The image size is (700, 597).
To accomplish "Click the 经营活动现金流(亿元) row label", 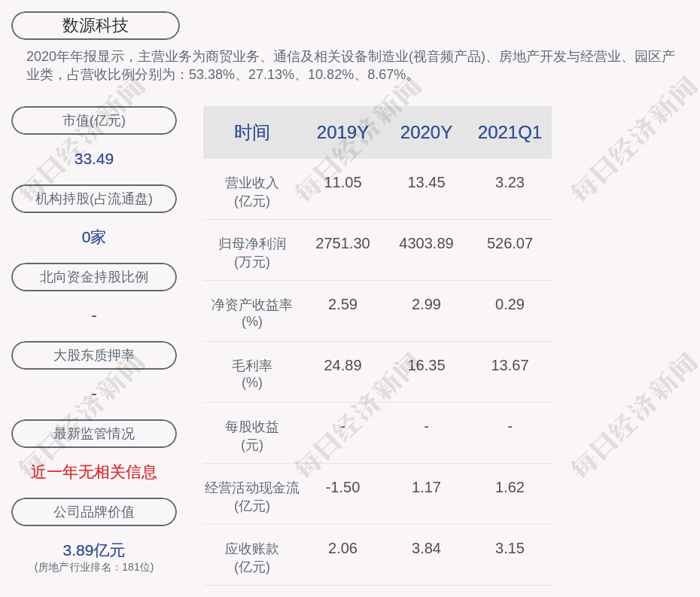I will click(x=251, y=497).
